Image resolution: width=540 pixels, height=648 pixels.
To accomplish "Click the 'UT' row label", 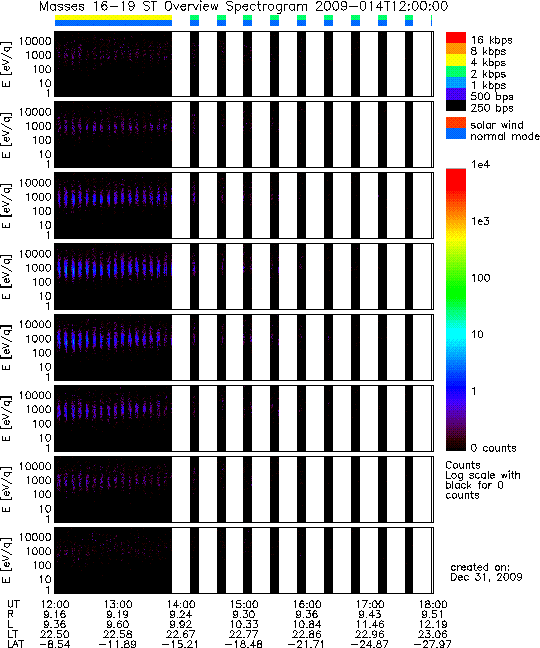I will click(x=13, y=605).
